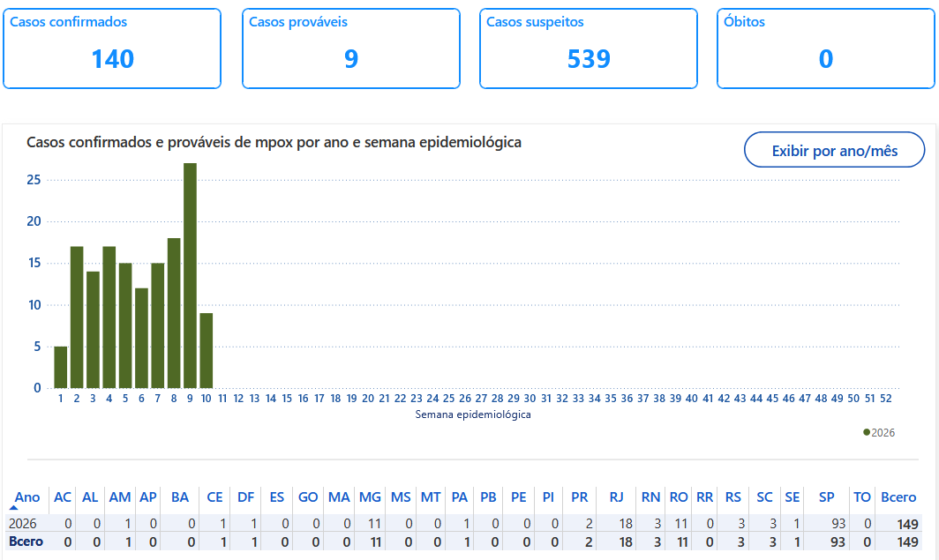Click the Bcero total column header
This screenshot has width=939, height=560.
pyautogui.click(x=898, y=497)
